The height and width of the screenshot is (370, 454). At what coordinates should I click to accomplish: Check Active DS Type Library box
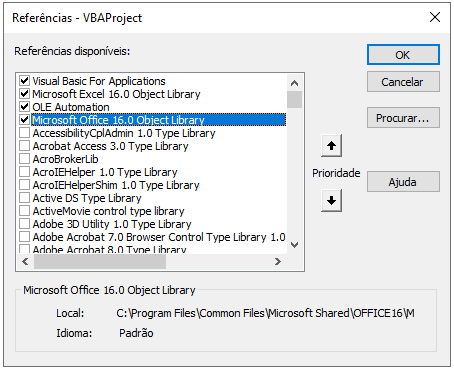[x=24, y=198]
